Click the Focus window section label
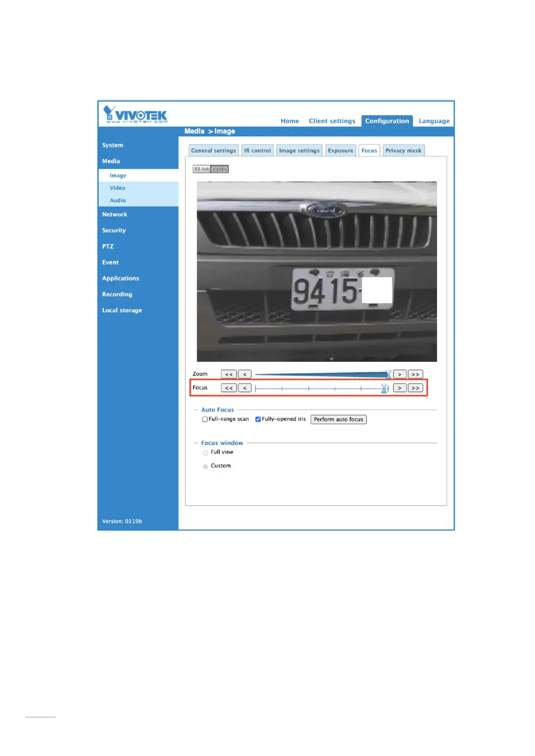 (222, 443)
